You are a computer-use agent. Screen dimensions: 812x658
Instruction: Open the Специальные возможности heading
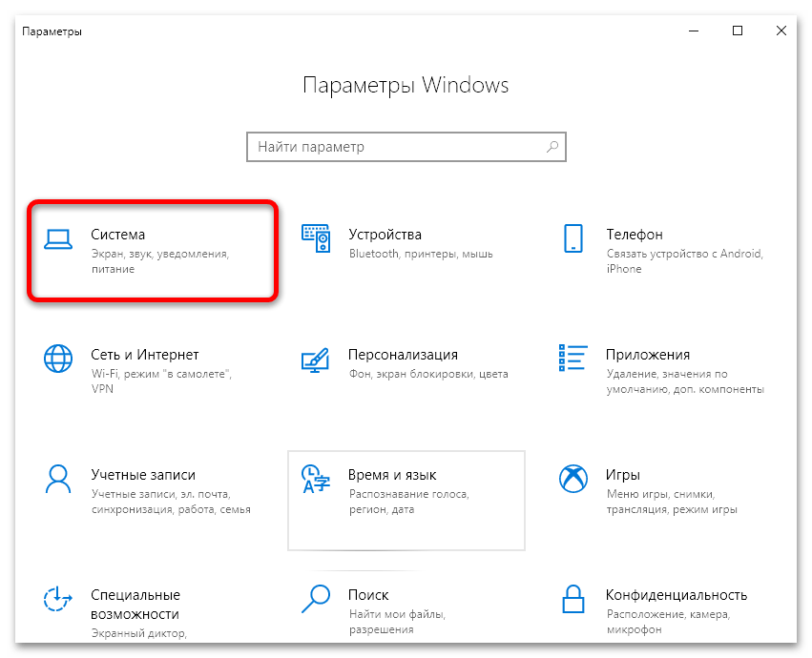[x=135, y=605]
